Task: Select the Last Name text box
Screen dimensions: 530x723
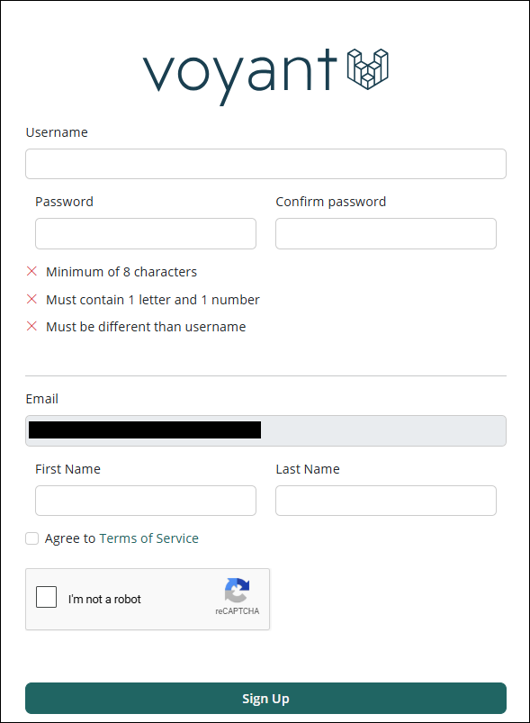Action: coord(386,500)
